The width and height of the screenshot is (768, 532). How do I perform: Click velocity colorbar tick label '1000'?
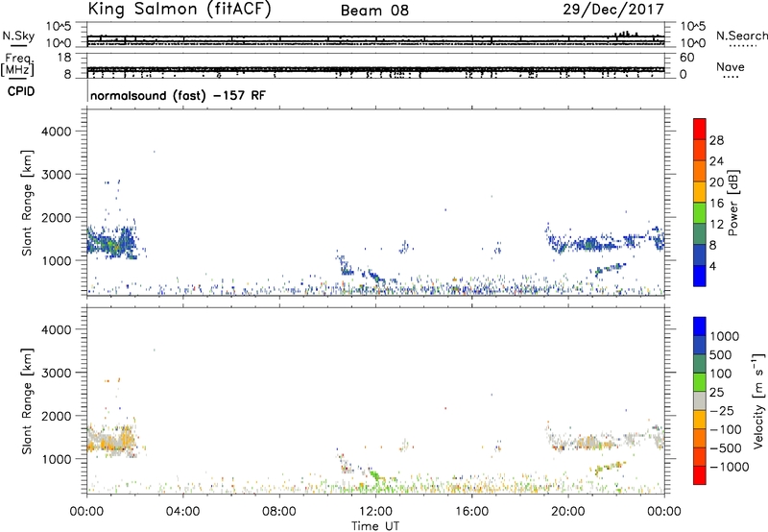point(725,336)
